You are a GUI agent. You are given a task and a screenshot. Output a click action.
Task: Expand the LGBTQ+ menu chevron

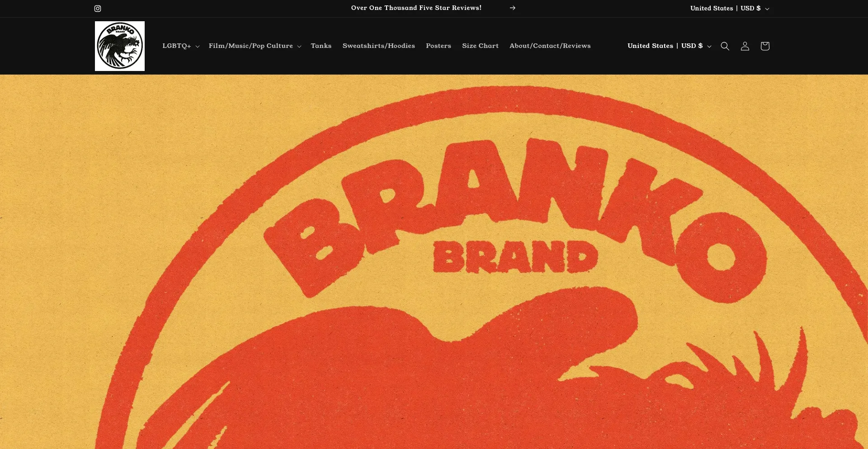click(x=197, y=47)
